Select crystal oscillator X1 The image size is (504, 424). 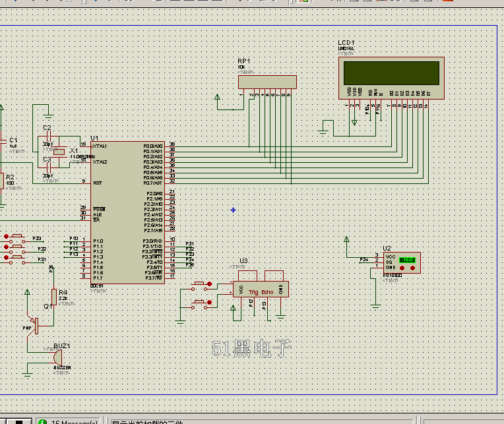coord(59,152)
